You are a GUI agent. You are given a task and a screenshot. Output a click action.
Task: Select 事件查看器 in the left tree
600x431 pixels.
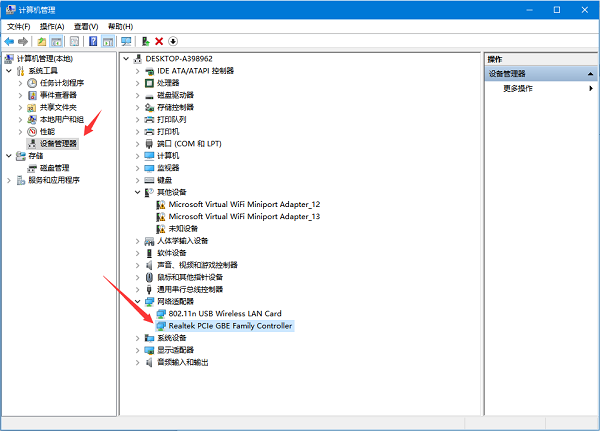coord(58,95)
